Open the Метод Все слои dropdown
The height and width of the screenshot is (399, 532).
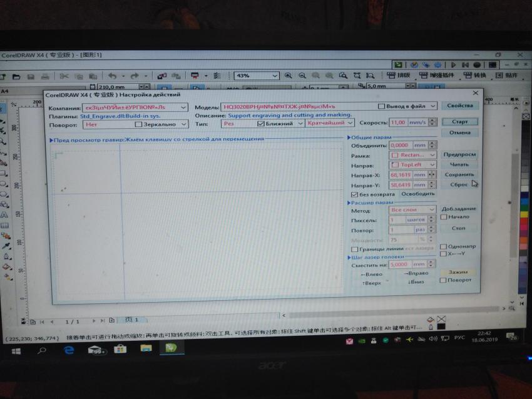(x=431, y=210)
